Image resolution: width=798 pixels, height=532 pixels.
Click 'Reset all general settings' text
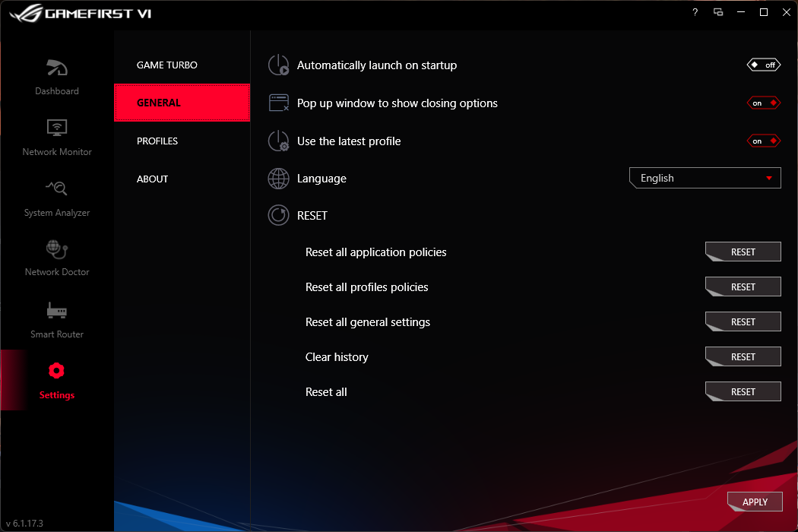click(368, 322)
